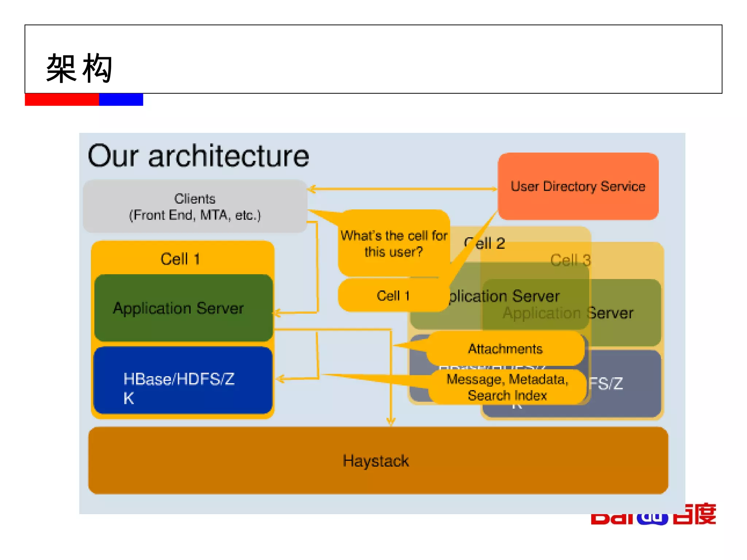Click the 'What's the cell for this user?' callout

[x=394, y=244]
